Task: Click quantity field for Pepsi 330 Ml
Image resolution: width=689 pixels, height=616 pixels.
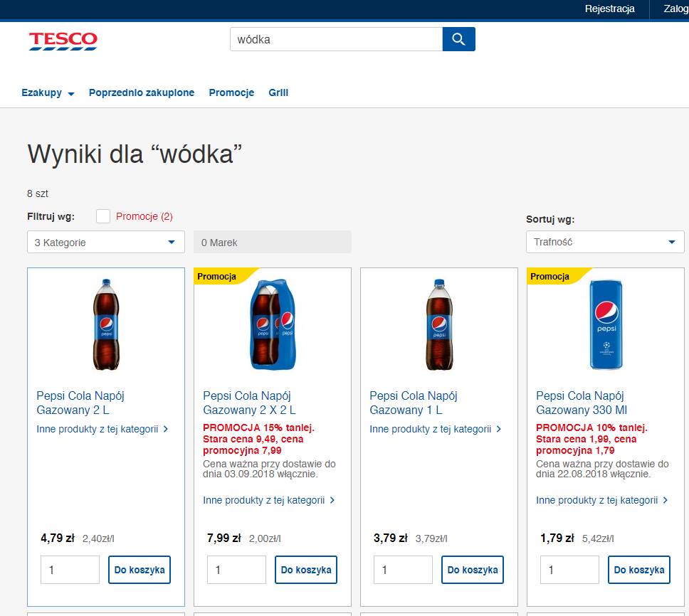Action: [x=570, y=570]
